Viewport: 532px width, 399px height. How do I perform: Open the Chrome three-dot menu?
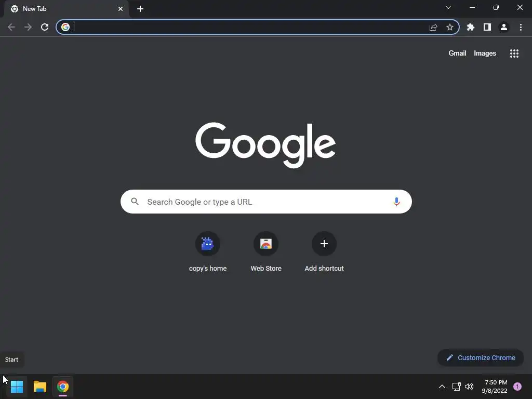pyautogui.click(x=521, y=27)
